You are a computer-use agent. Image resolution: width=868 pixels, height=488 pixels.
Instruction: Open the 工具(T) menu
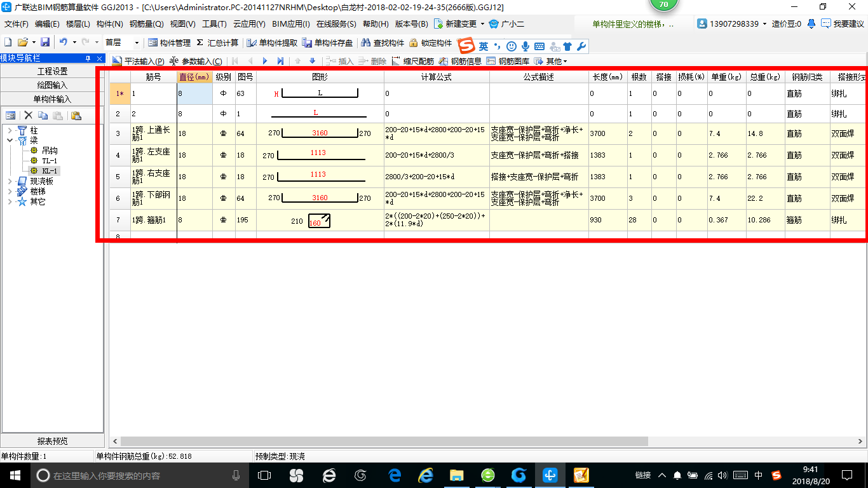(x=214, y=24)
